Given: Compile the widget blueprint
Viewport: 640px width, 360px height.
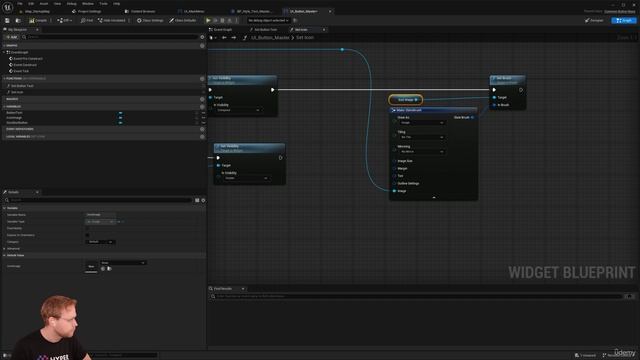Looking at the screenshot, I should [38, 20].
